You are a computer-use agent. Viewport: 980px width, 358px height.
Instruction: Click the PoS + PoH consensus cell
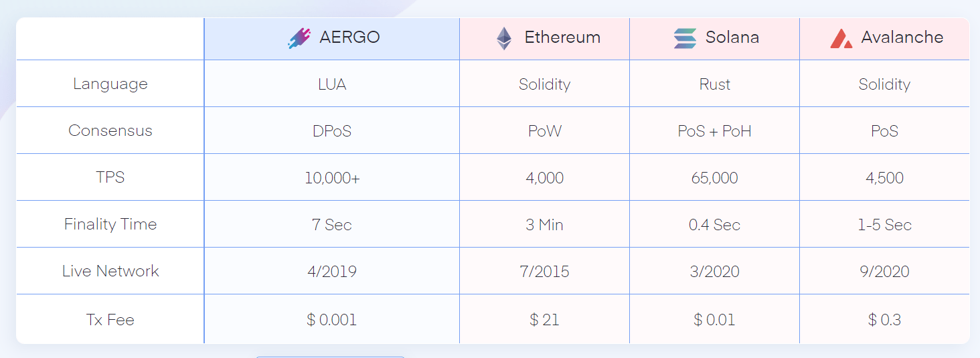pyautogui.click(x=715, y=131)
